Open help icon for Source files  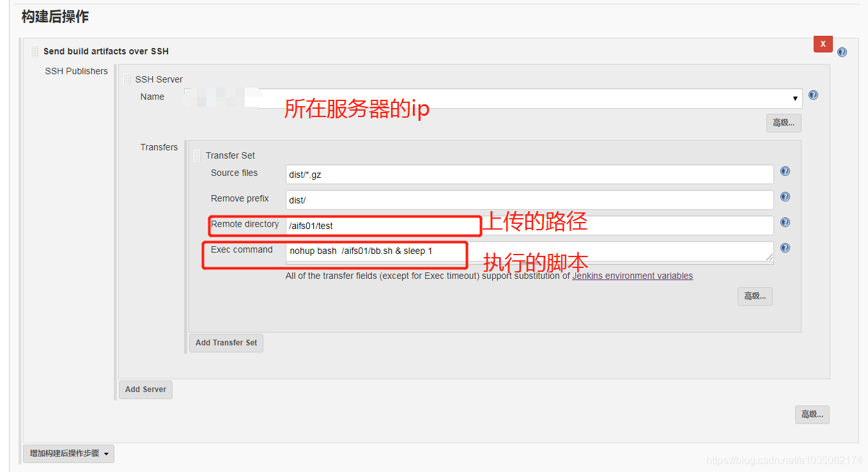coord(785,171)
